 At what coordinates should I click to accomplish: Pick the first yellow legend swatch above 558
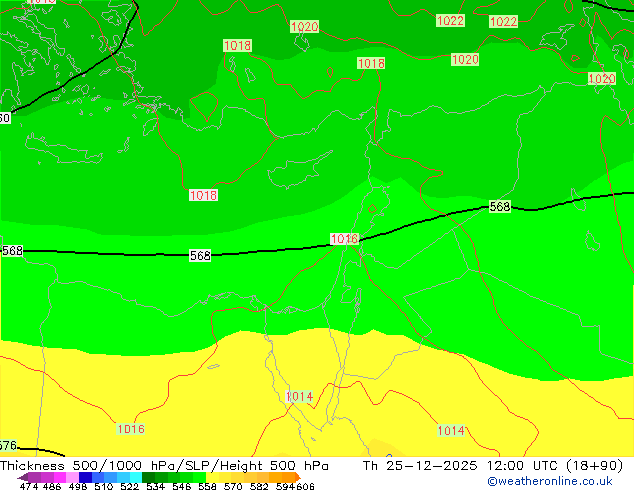click(x=212, y=477)
